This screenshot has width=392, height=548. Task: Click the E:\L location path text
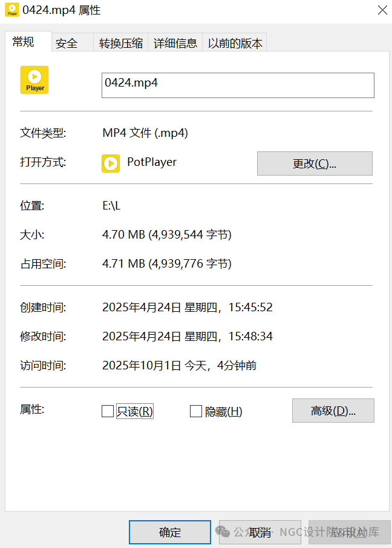pyautogui.click(x=111, y=206)
